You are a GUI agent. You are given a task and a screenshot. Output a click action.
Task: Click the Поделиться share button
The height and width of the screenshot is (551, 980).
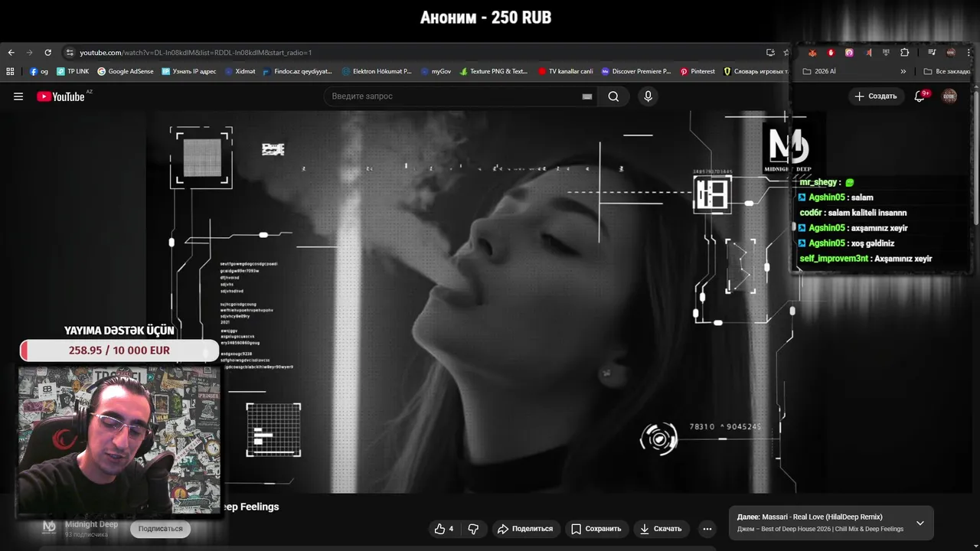[525, 529]
